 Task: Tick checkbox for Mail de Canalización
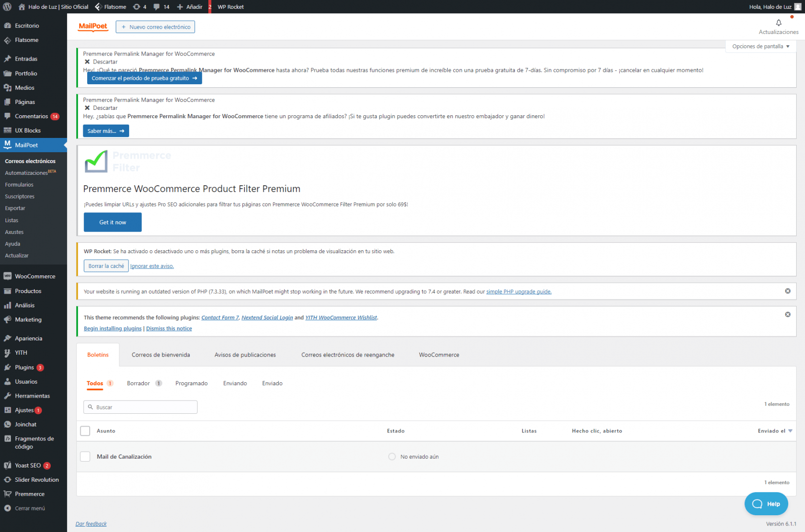[x=85, y=457]
